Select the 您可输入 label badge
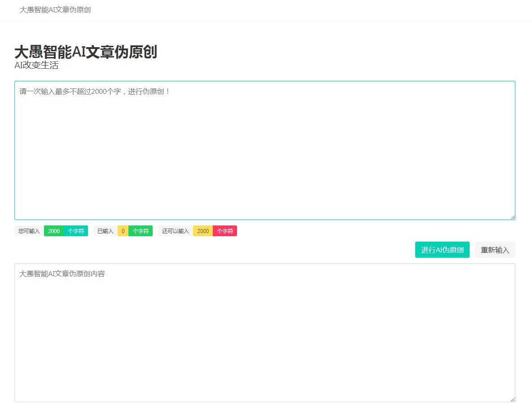The height and width of the screenshot is (410, 532). [x=28, y=231]
